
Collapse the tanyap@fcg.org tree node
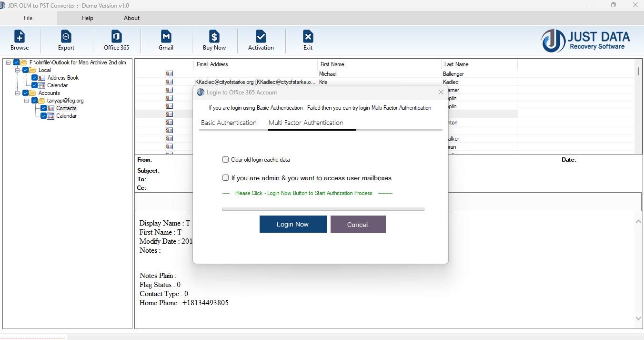point(27,101)
